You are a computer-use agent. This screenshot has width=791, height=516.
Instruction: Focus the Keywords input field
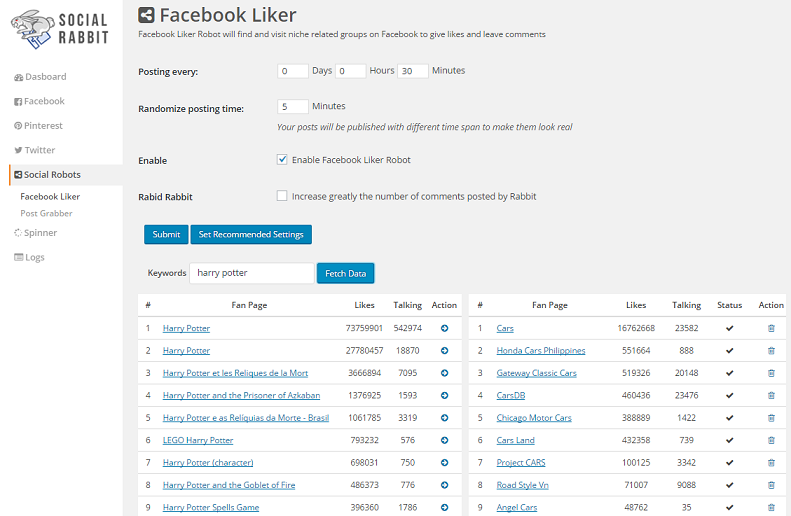252,273
